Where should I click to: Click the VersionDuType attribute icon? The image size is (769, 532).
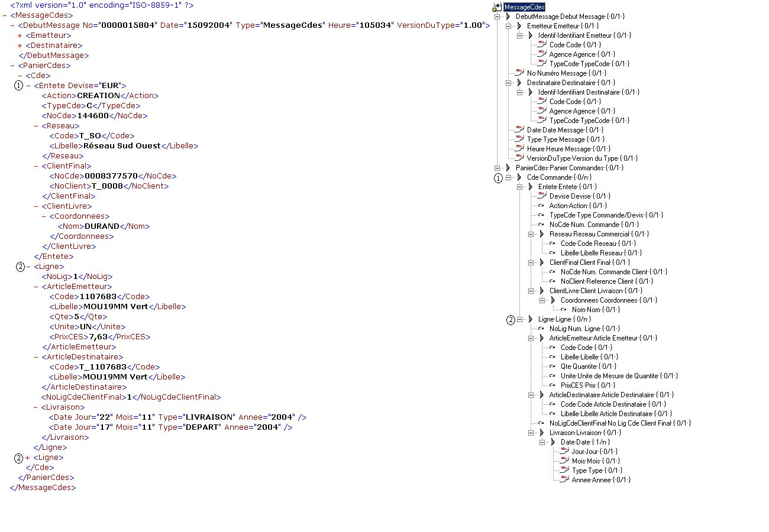click(519, 158)
